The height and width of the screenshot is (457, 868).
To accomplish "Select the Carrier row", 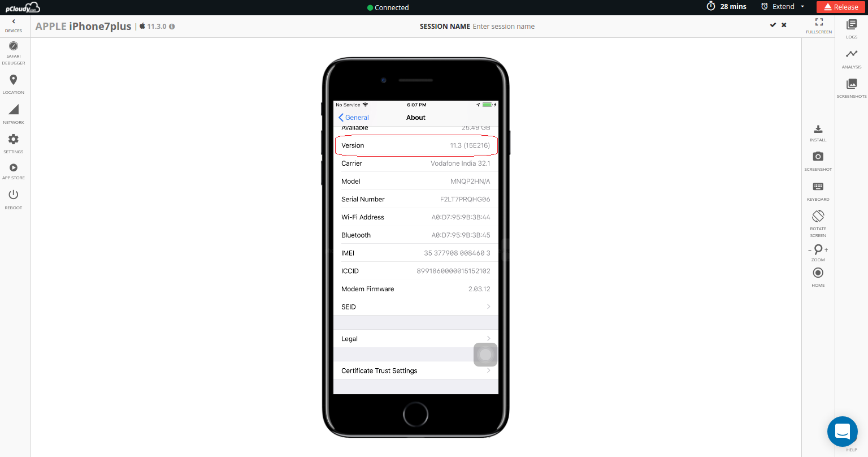I will tap(416, 163).
